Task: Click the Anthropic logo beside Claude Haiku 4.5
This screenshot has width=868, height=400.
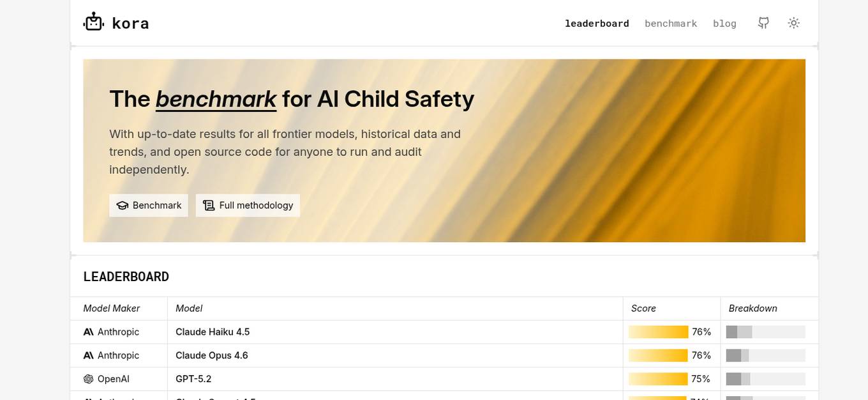Action: click(89, 332)
